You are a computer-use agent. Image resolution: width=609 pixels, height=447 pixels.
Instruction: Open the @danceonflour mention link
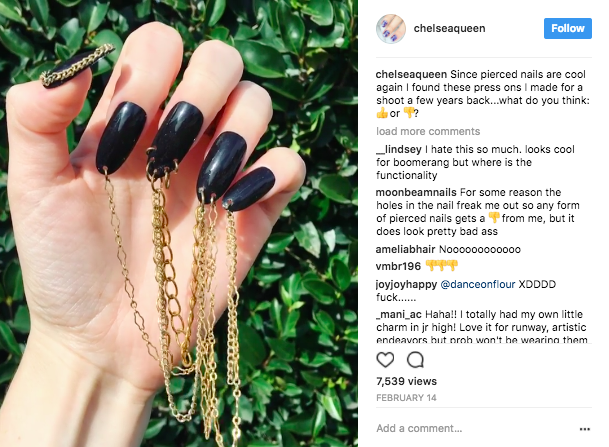tap(478, 284)
